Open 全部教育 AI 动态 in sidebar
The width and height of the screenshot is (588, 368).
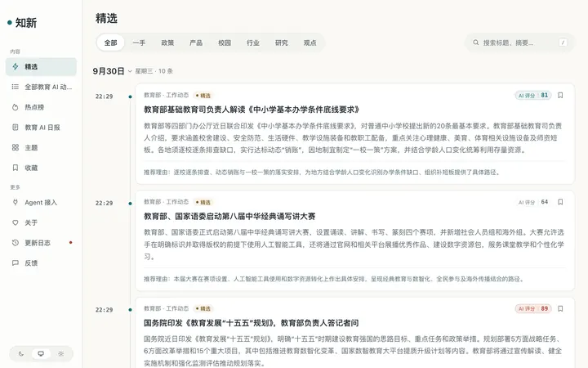click(42, 88)
